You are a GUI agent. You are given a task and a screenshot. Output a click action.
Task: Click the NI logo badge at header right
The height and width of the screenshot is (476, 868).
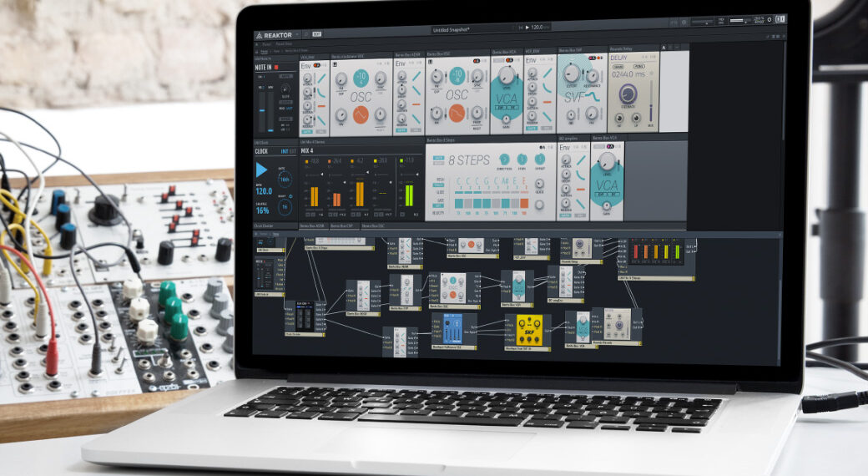[x=780, y=19]
